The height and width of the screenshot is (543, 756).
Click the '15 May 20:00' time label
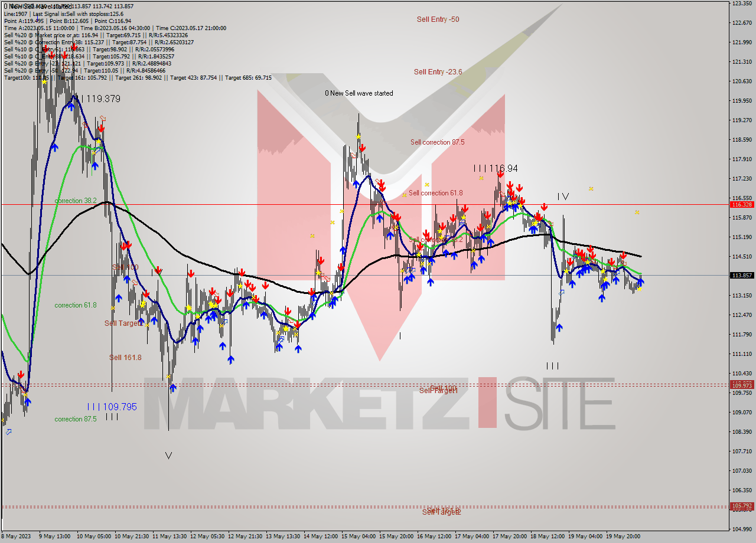[395, 537]
